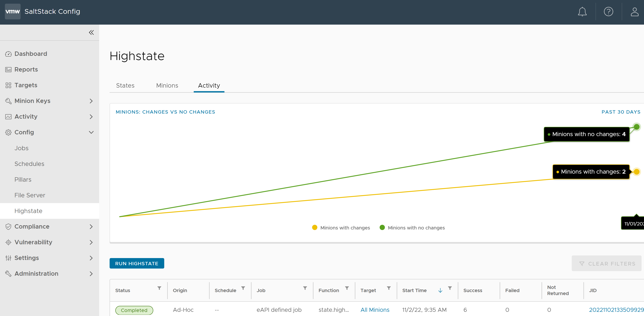This screenshot has width=644, height=316.
Task: Toggle collapse the left sidebar
Action: 91,32
